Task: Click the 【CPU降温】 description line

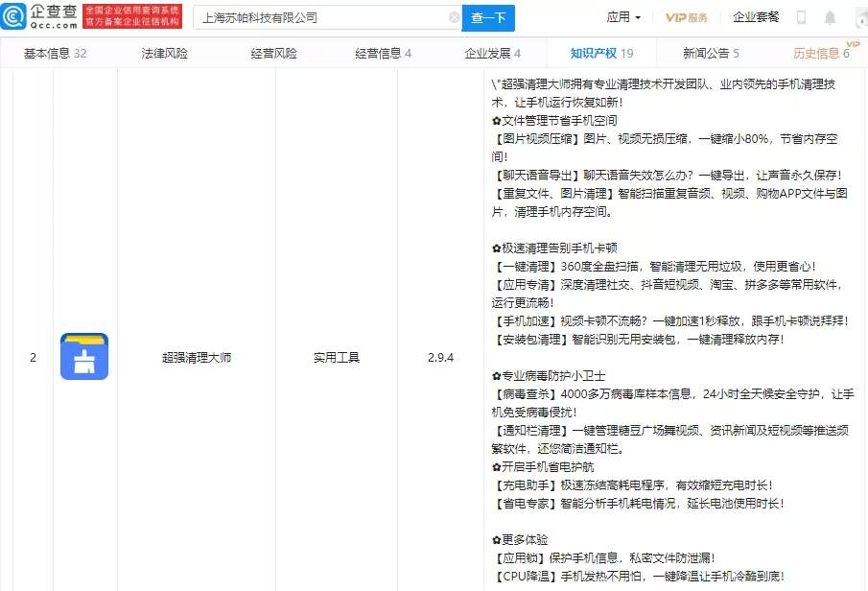Action: click(x=638, y=576)
